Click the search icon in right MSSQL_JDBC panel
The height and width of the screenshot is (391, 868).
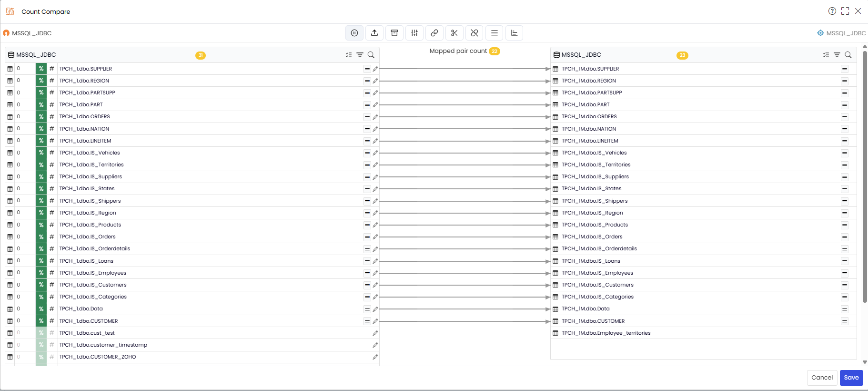[848, 55]
